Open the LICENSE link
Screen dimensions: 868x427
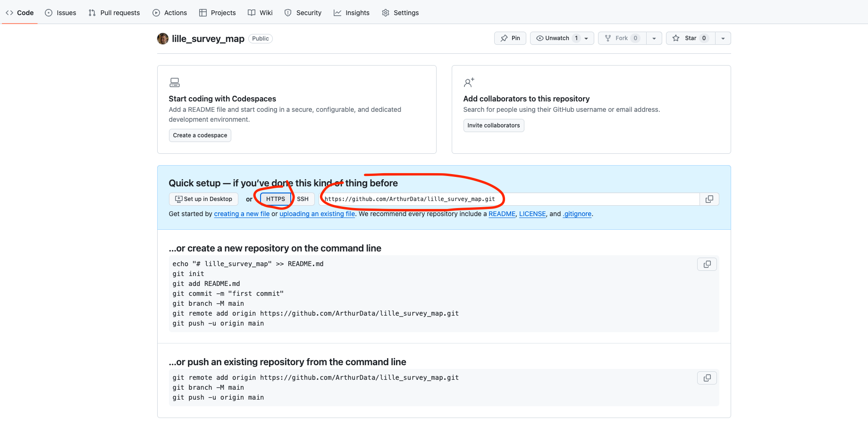tap(532, 214)
